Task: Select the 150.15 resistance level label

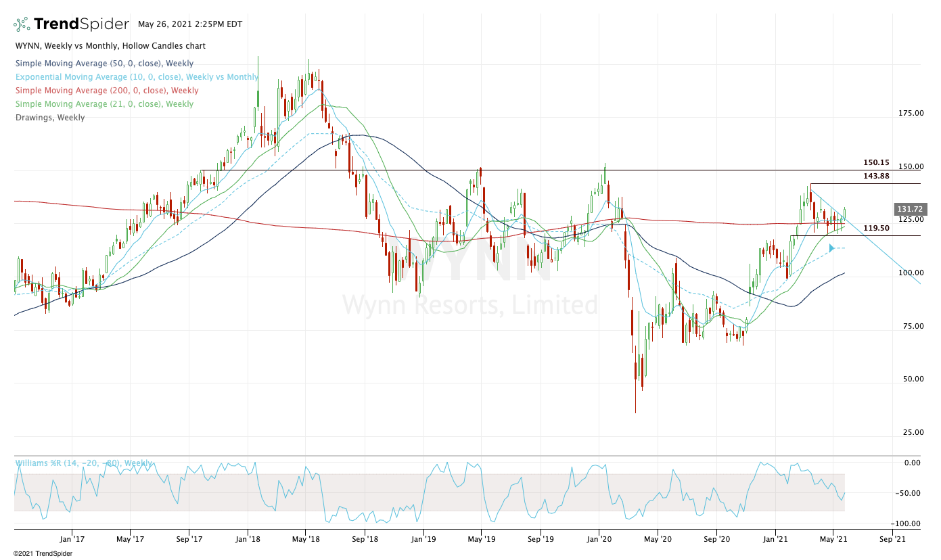Action: tap(876, 163)
